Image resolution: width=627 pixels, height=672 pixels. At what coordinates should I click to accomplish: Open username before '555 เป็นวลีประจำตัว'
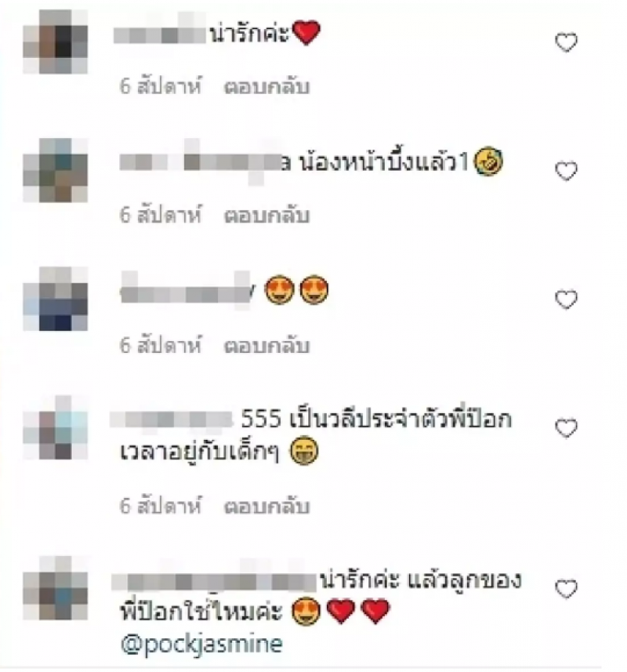[x=172, y=420]
